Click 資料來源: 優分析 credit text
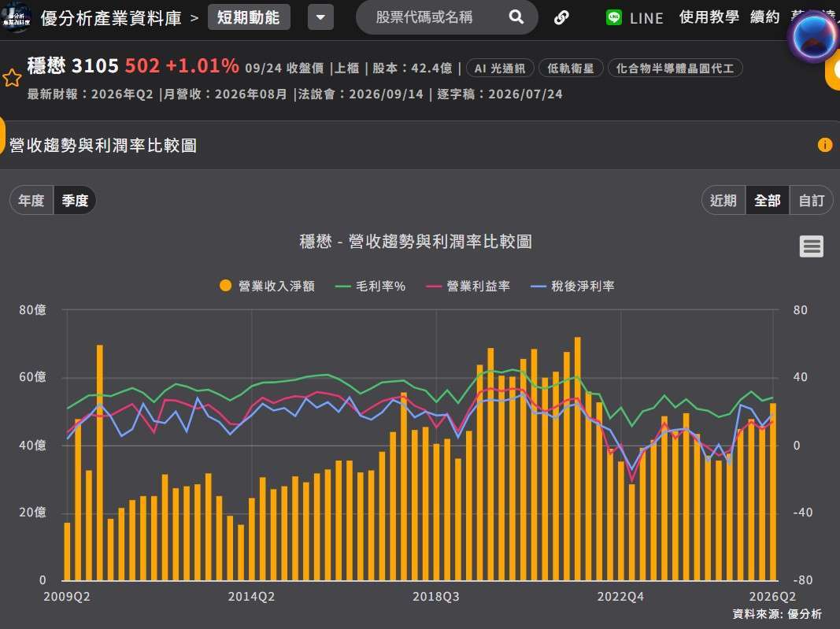 [776, 614]
